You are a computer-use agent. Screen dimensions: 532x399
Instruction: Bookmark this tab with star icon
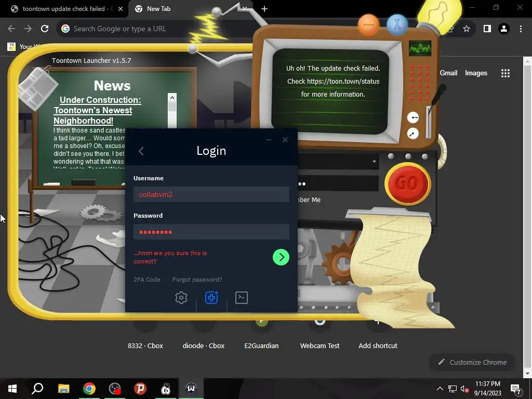(467, 29)
